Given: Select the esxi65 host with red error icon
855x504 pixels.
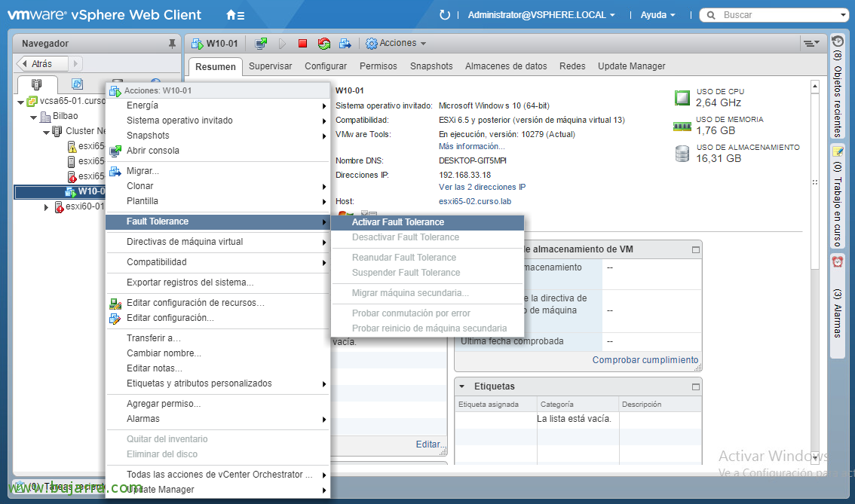Looking at the screenshot, I should (x=86, y=176).
